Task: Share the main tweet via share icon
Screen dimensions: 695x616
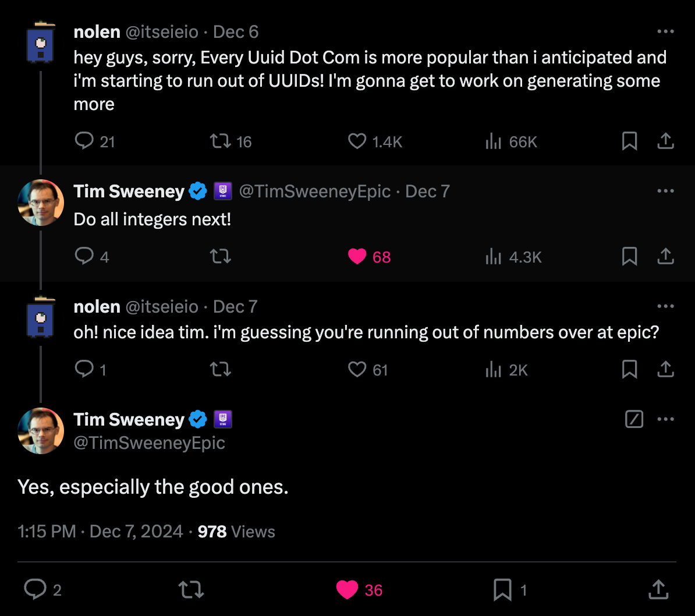Action: pyautogui.click(x=658, y=589)
